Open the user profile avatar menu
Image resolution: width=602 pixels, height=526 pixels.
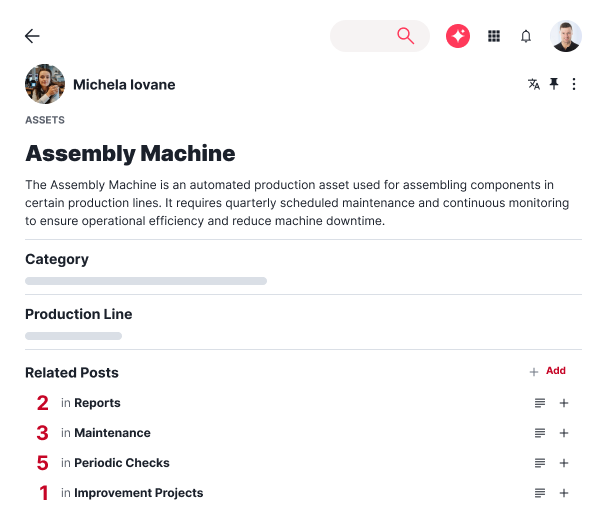[565, 36]
